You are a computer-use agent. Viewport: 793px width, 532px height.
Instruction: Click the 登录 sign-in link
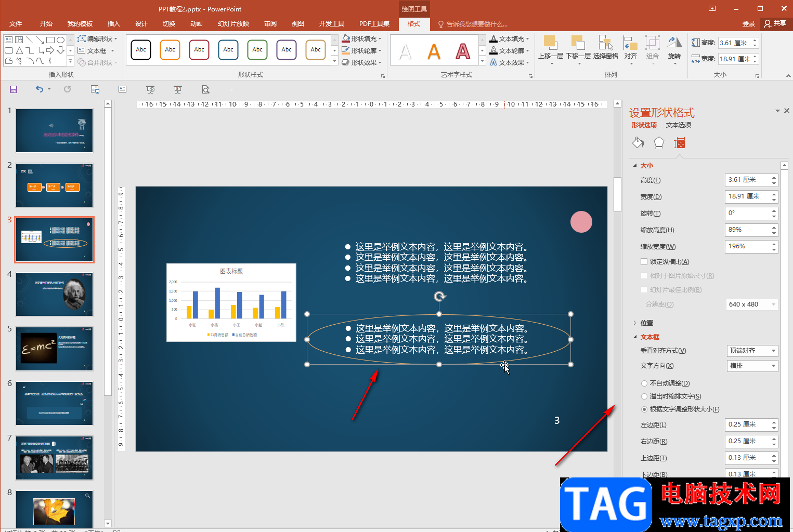click(x=749, y=24)
